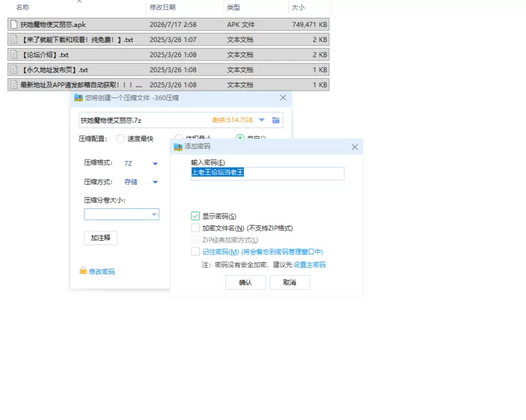The height and width of the screenshot is (420, 526).
Task: Click the APK 文件 type cell
Action: [x=241, y=24]
